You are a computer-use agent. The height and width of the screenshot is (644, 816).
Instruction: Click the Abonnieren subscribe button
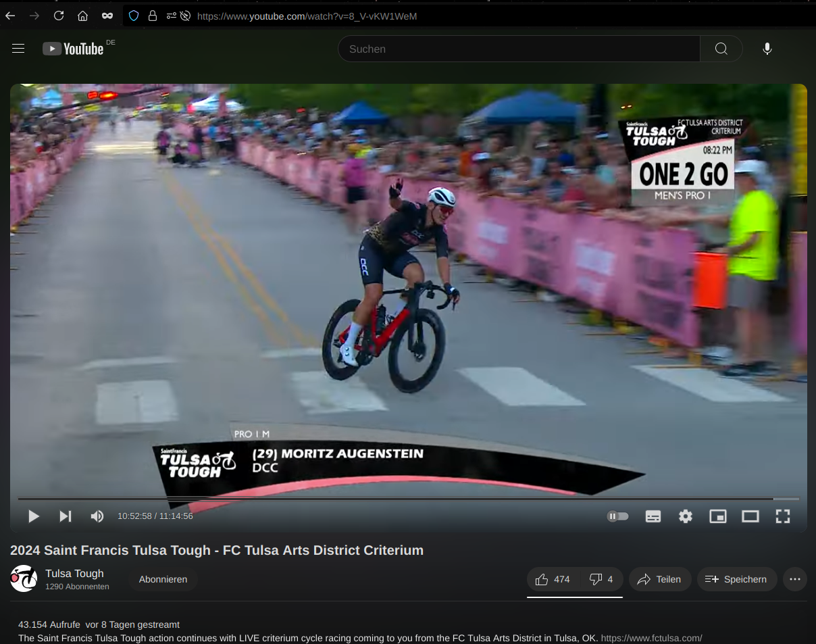(x=163, y=579)
